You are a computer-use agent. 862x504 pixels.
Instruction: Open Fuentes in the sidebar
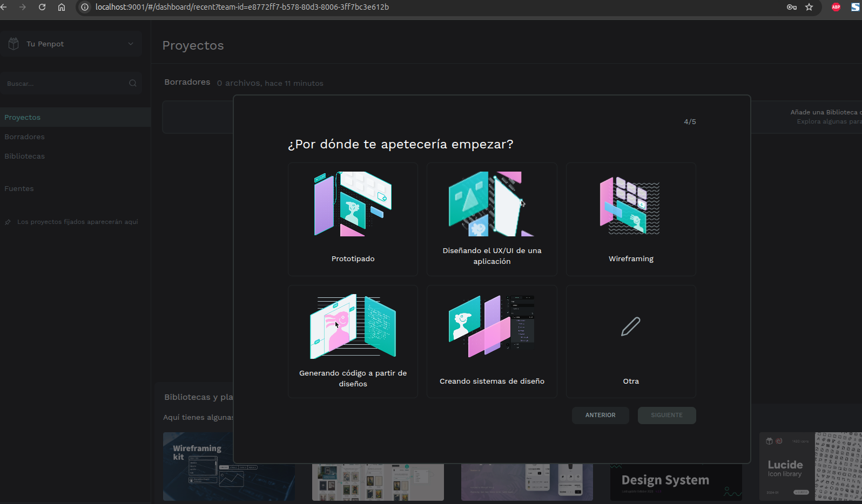19,188
